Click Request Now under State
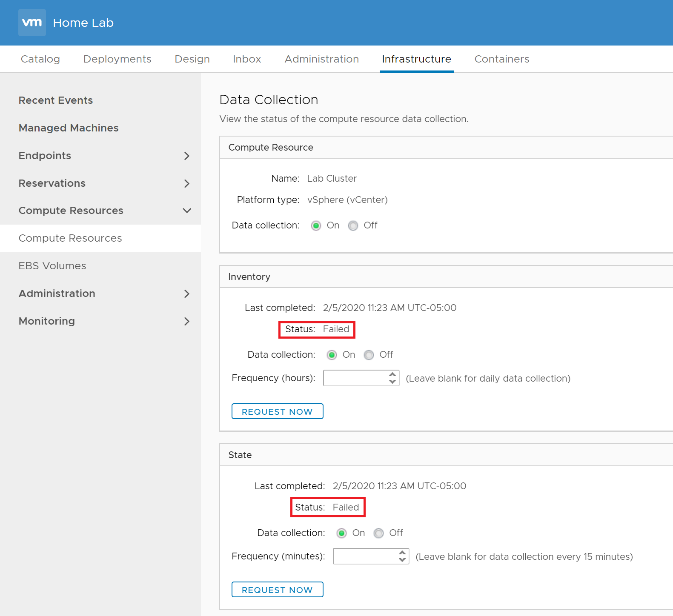 277,590
